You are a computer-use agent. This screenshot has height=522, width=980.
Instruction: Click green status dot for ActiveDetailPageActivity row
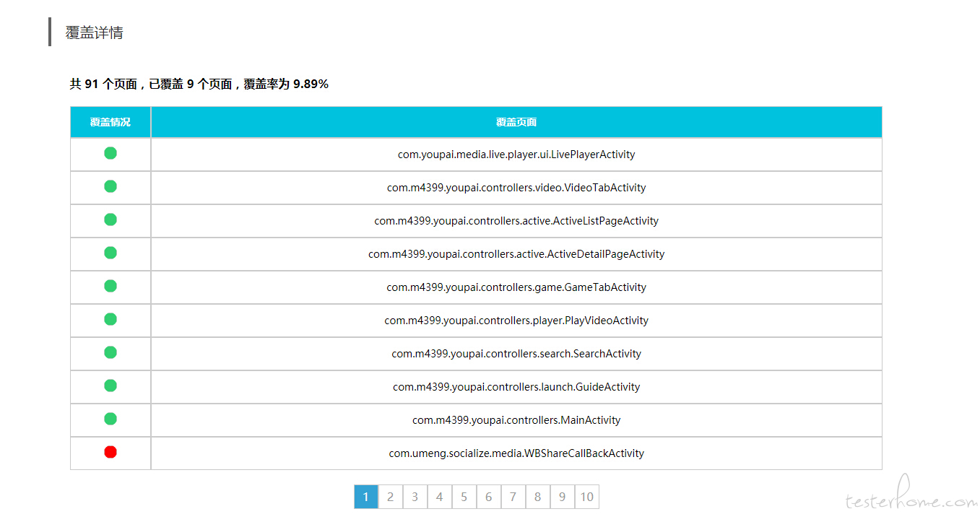point(110,253)
